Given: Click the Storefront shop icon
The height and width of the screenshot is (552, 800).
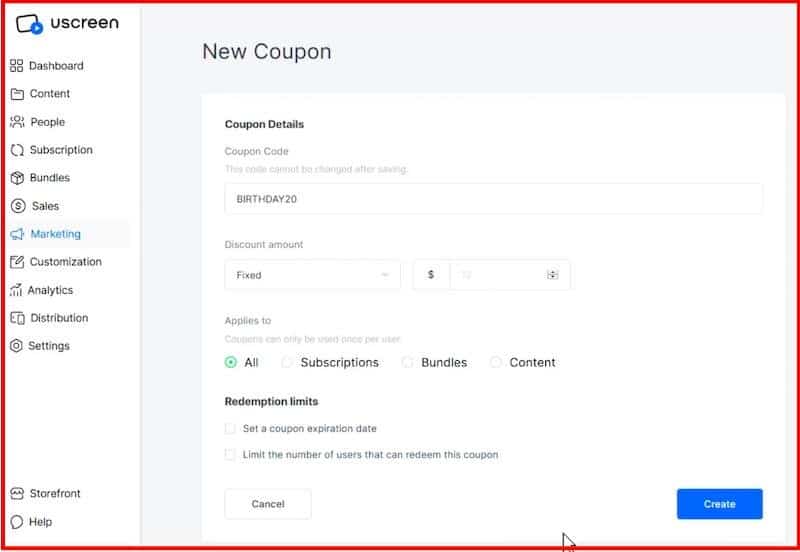Looking at the screenshot, I should pyautogui.click(x=17, y=493).
